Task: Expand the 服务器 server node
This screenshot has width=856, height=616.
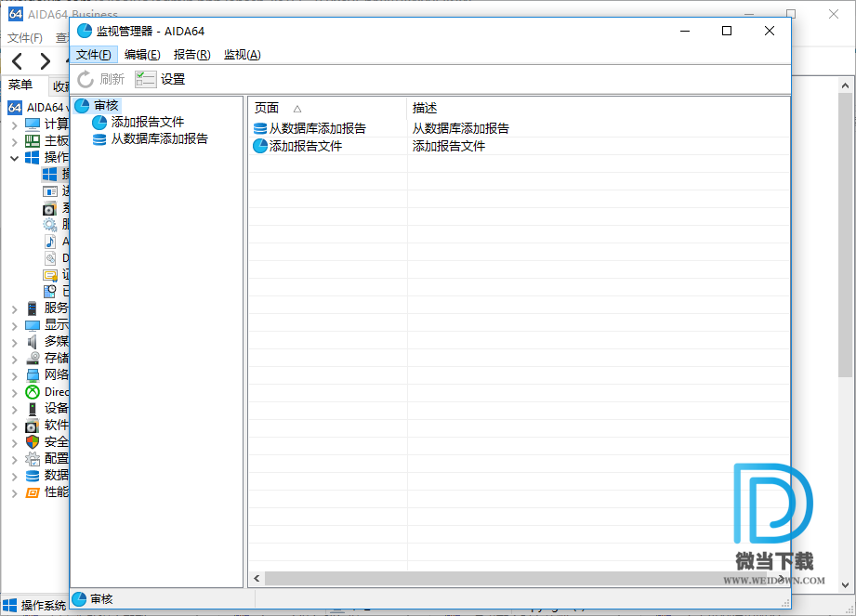Action: pos(14,309)
